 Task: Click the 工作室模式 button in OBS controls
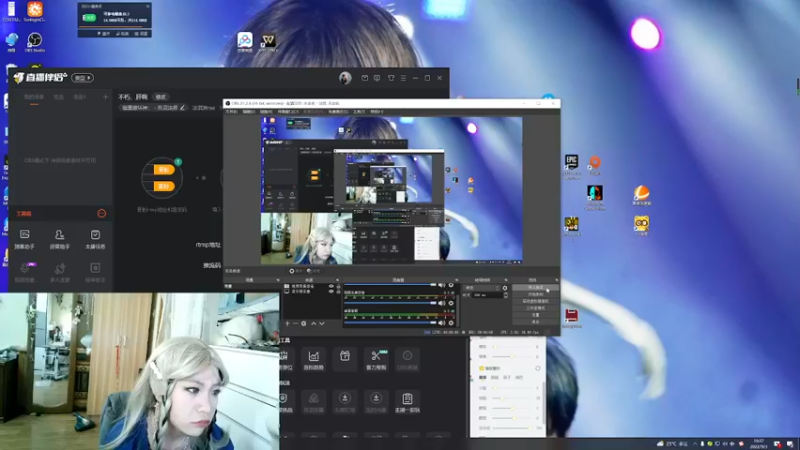tap(535, 308)
